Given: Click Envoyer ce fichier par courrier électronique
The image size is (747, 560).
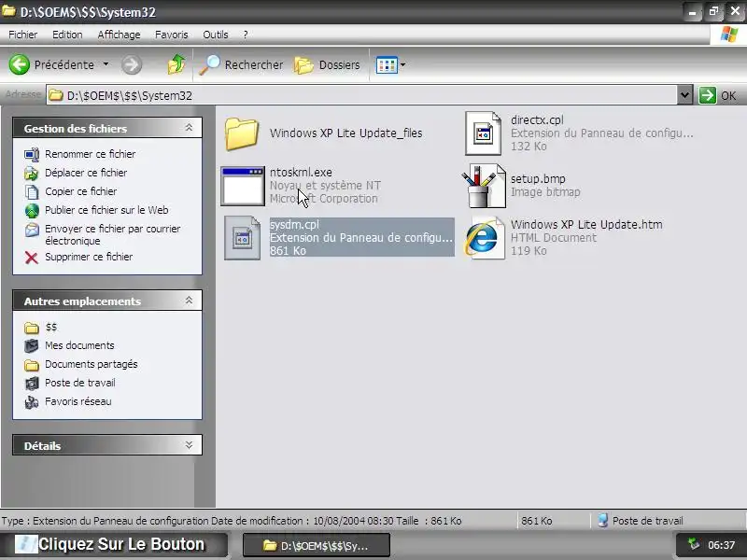Looking at the screenshot, I should point(112,234).
